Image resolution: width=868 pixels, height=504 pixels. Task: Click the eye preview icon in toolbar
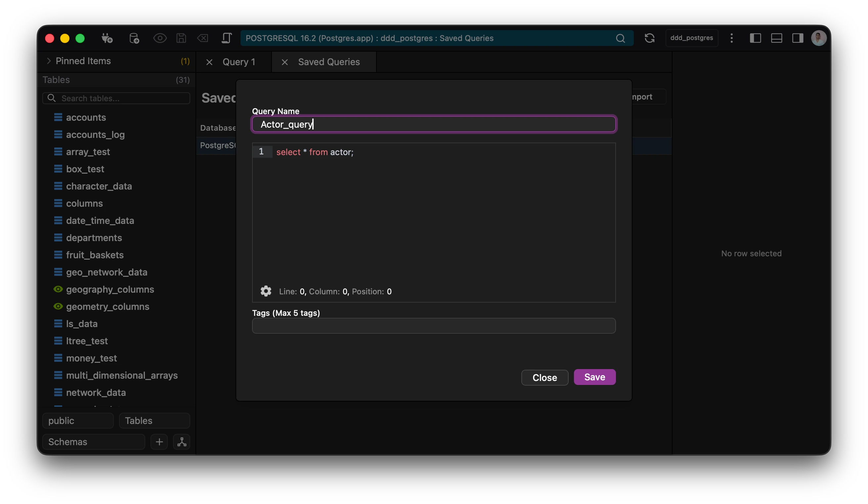tap(159, 38)
